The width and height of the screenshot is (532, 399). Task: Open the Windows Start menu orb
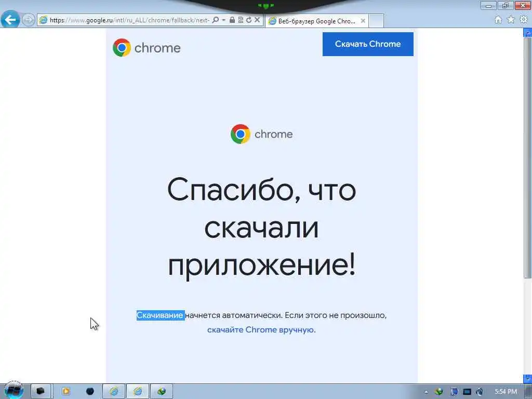click(14, 391)
